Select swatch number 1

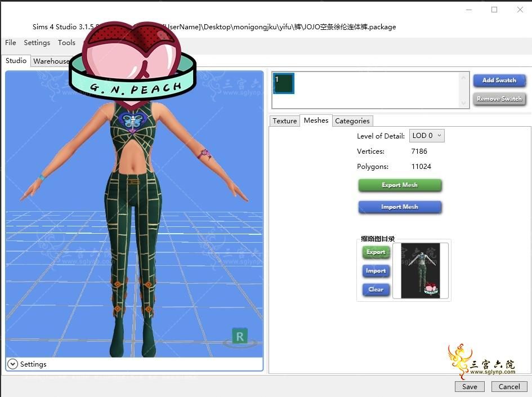(x=284, y=83)
